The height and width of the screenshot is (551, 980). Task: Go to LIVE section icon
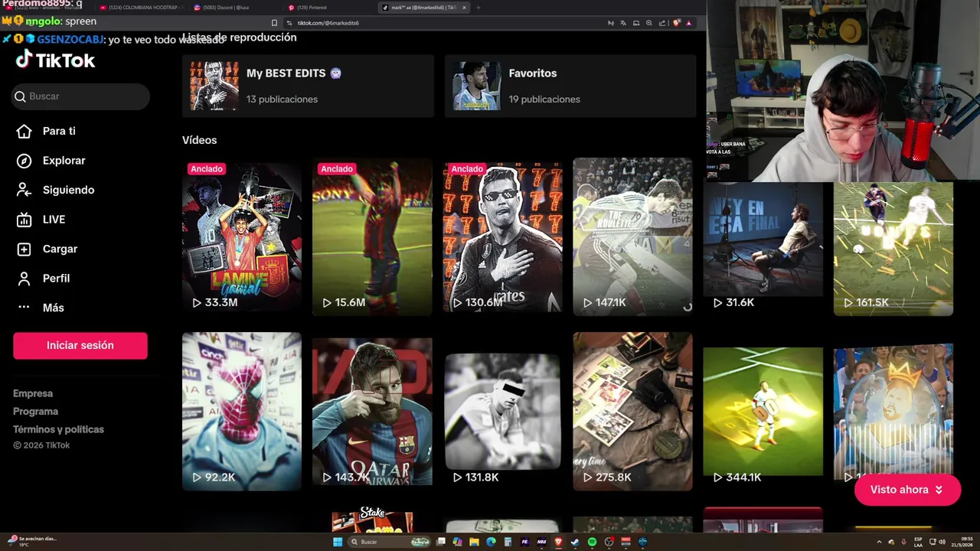(24, 220)
